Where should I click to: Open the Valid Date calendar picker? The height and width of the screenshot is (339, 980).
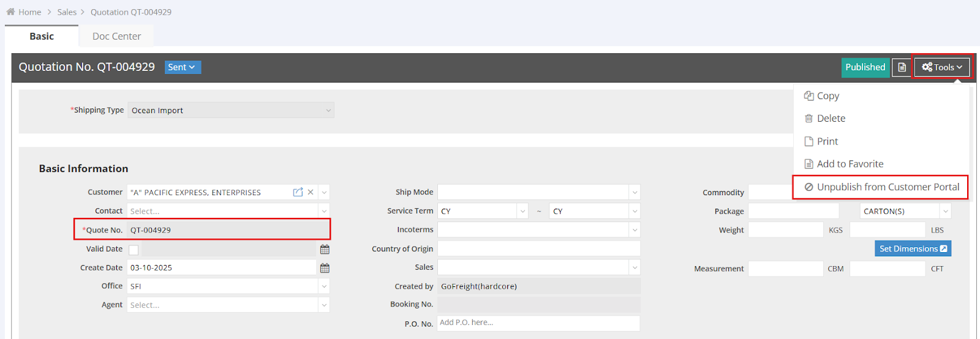325,249
